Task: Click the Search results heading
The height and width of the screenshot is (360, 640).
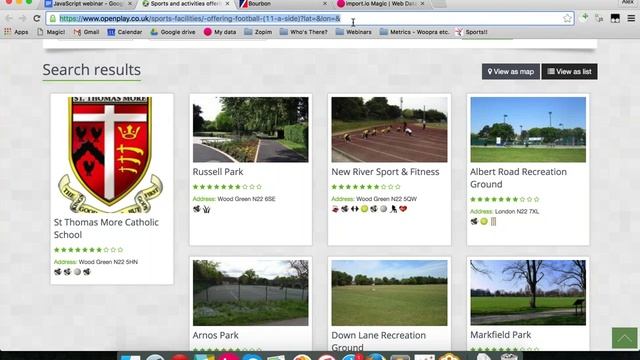Action: [92, 70]
